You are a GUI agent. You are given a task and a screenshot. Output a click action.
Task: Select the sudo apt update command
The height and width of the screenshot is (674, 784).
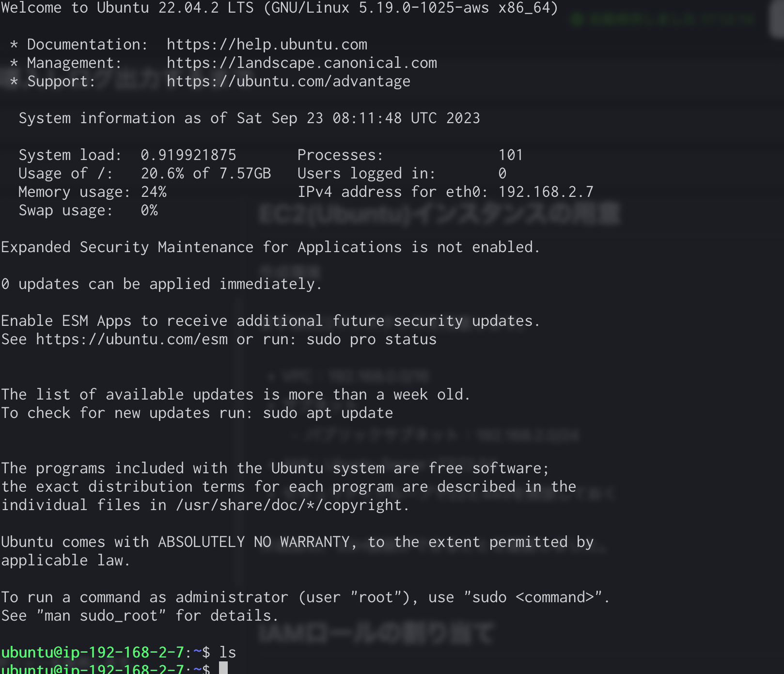[328, 413]
